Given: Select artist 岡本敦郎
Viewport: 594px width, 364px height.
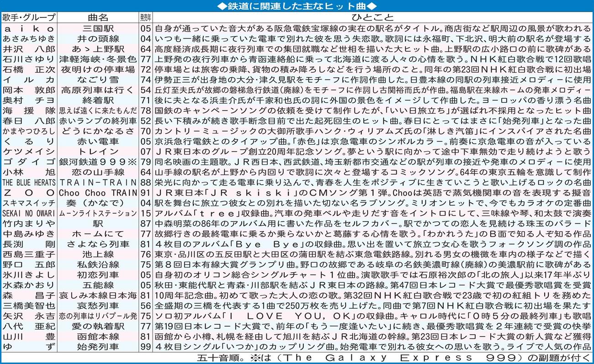Looking at the screenshot, I should point(29,90).
